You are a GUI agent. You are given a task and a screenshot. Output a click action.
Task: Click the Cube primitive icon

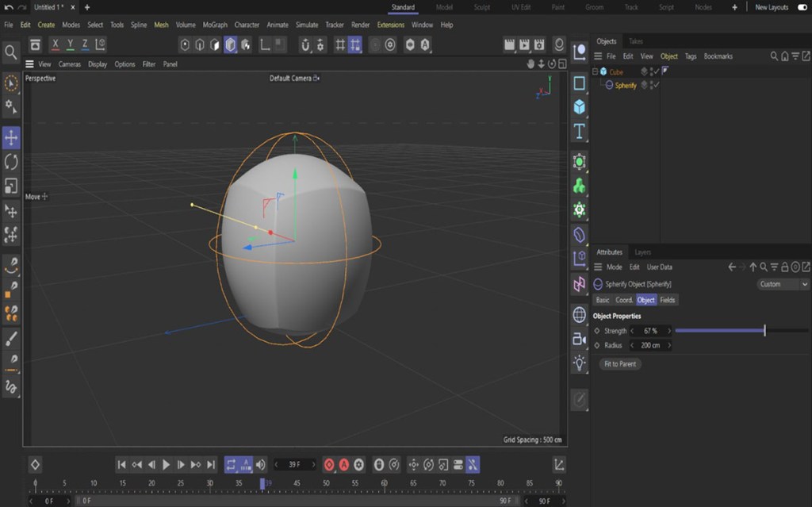580,107
